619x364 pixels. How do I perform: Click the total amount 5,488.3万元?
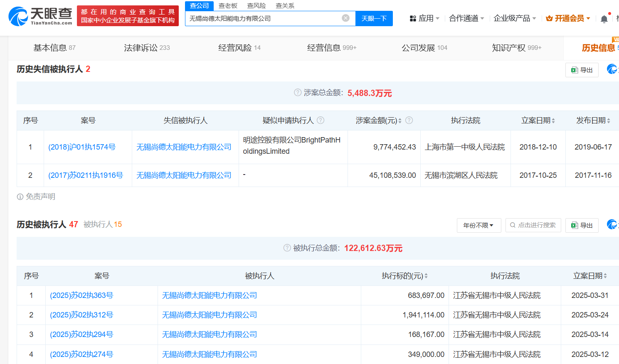click(x=370, y=93)
